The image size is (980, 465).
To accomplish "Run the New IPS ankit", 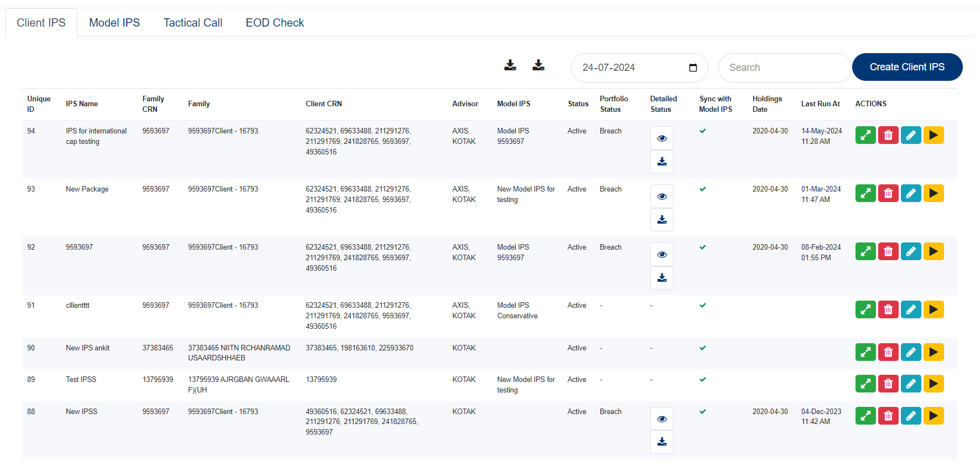I will (x=934, y=352).
